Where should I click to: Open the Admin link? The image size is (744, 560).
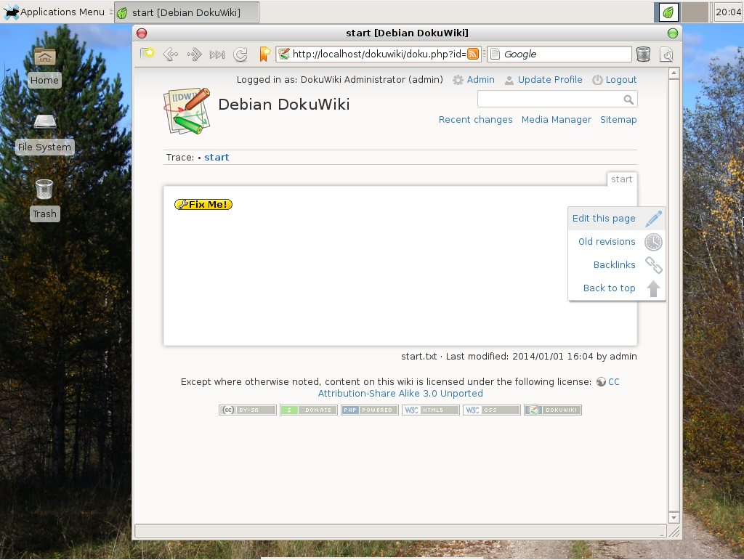click(480, 80)
